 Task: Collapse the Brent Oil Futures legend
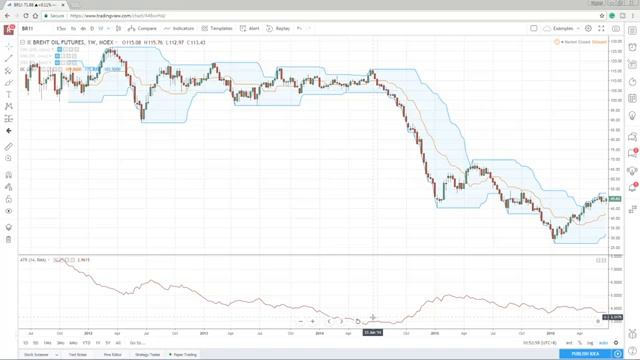[x=23, y=42]
